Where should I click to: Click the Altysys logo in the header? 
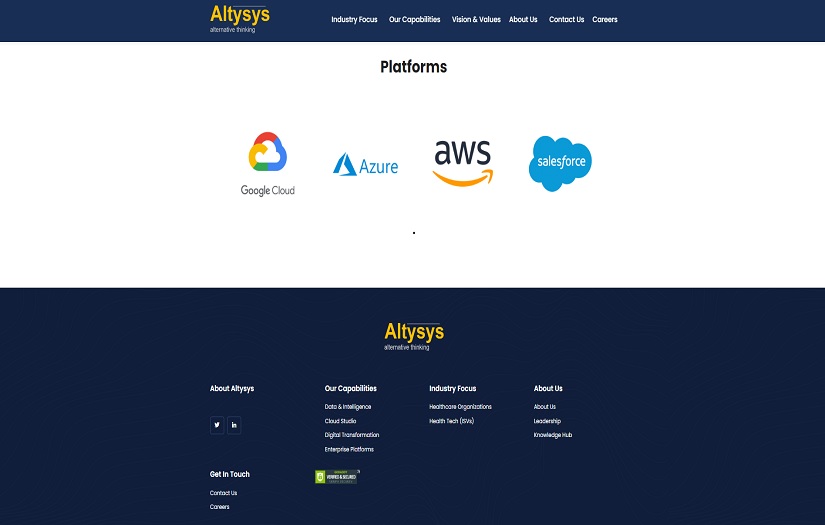pyautogui.click(x=239, y=19)
